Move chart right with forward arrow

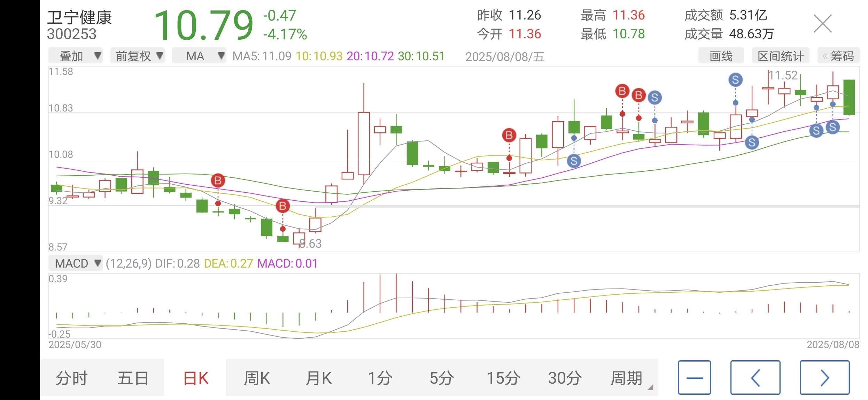point(824,378)
